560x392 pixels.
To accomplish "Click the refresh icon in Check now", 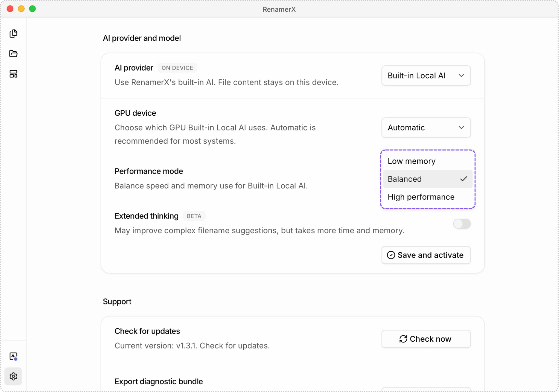I will (403, 339).
